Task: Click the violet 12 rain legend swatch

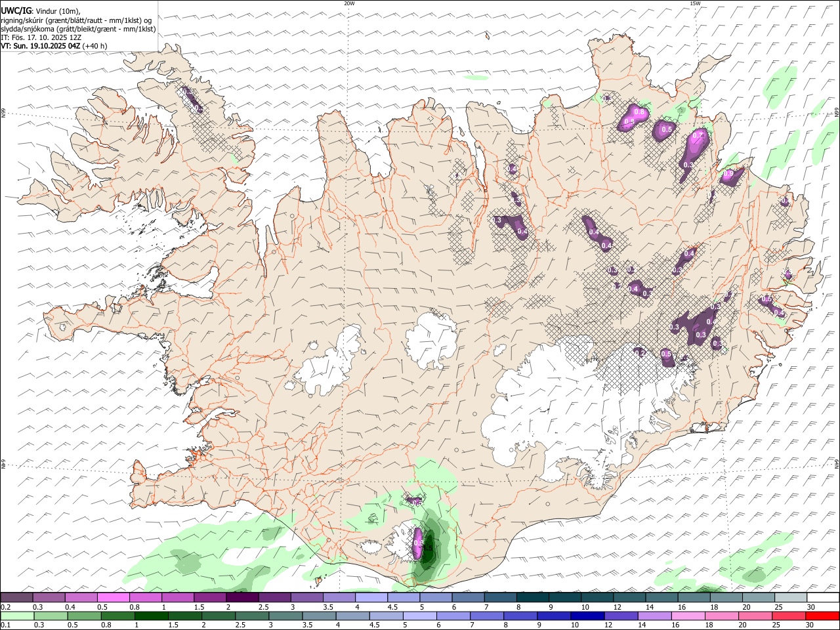Action: point(621,616)
